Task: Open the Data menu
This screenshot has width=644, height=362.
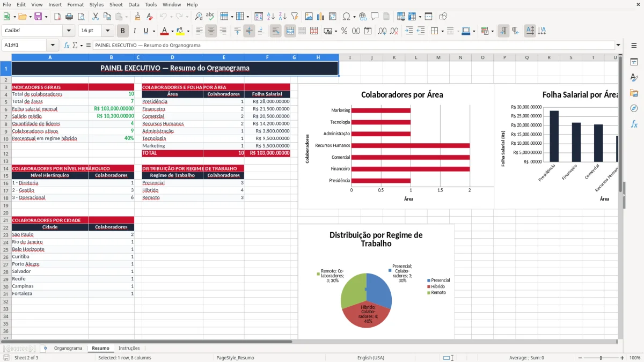Action: (134, 4)
